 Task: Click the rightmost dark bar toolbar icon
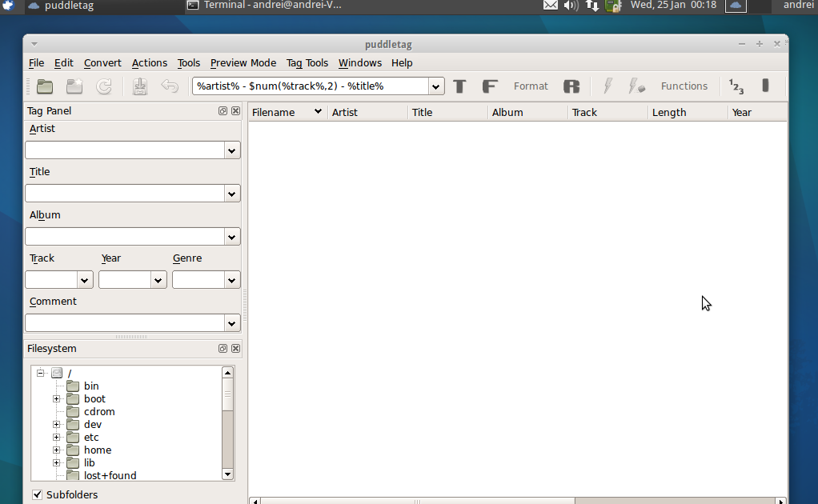tap(765, 86)
